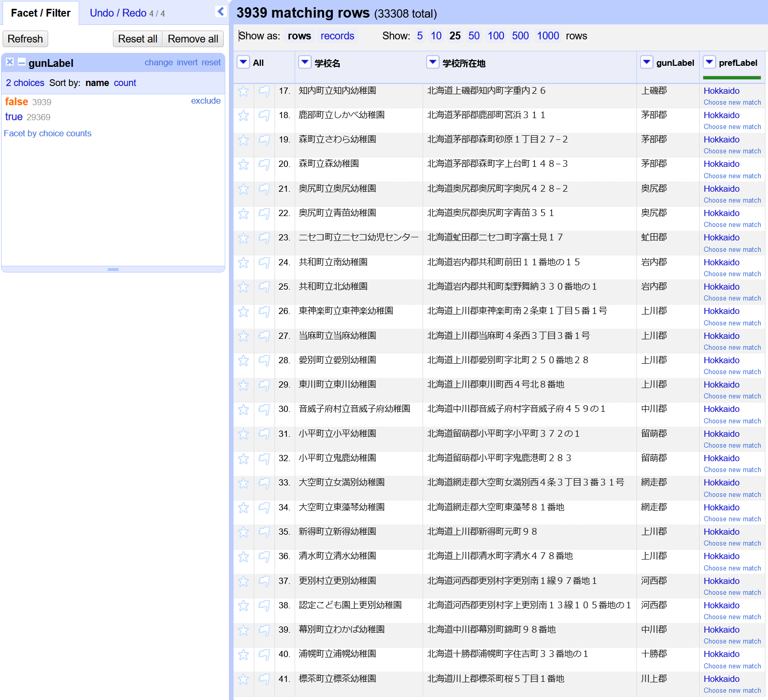Star row 24 共和町立南幼稚園
This screenshot has width=768, height=700.
click(x=243, y=263)
